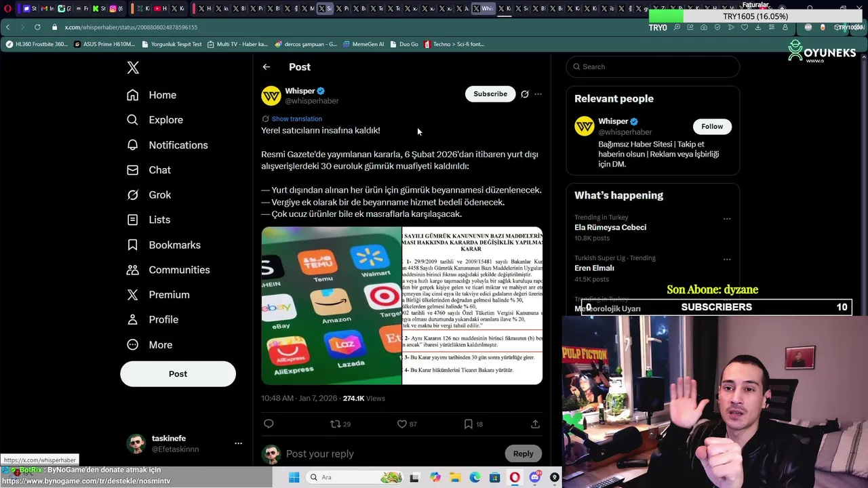Go to Home in the sidebar
Screen dimensions: 868x488
point(151,95)
